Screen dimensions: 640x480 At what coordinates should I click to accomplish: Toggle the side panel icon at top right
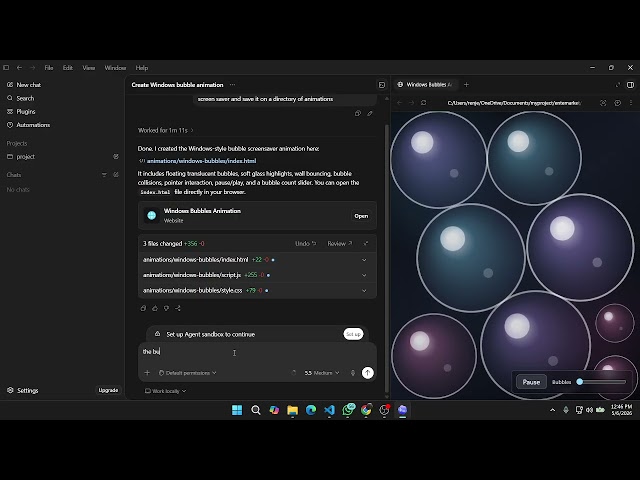tap(631, 84)
